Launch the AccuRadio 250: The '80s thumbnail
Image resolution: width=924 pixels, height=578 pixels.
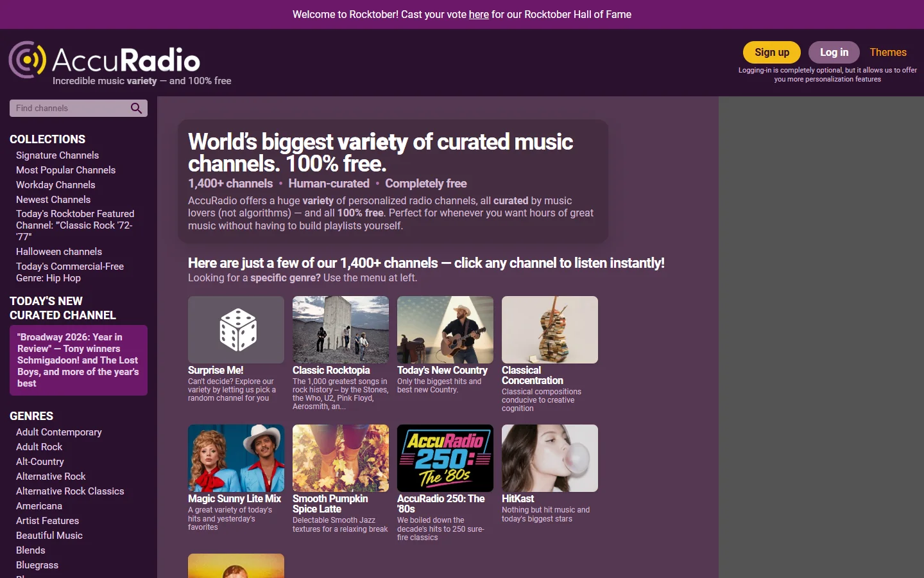pyautogui.click(x=445, y=458)
